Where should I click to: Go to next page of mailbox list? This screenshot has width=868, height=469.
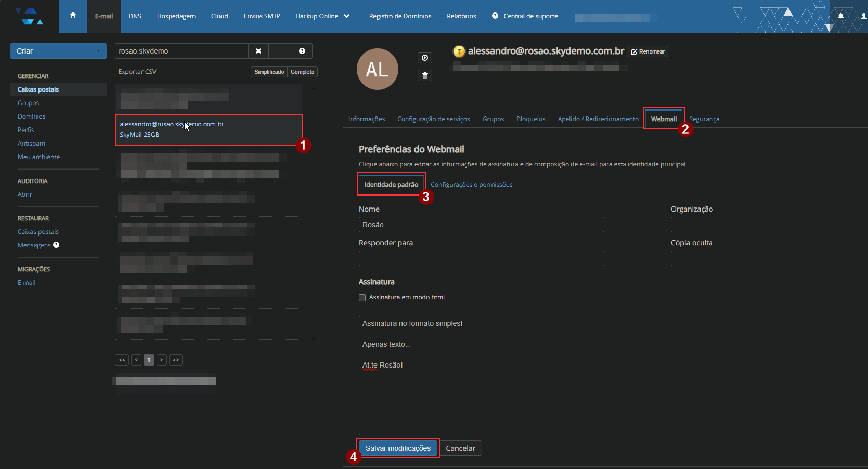pyautogui.click(x=162, y=360)
